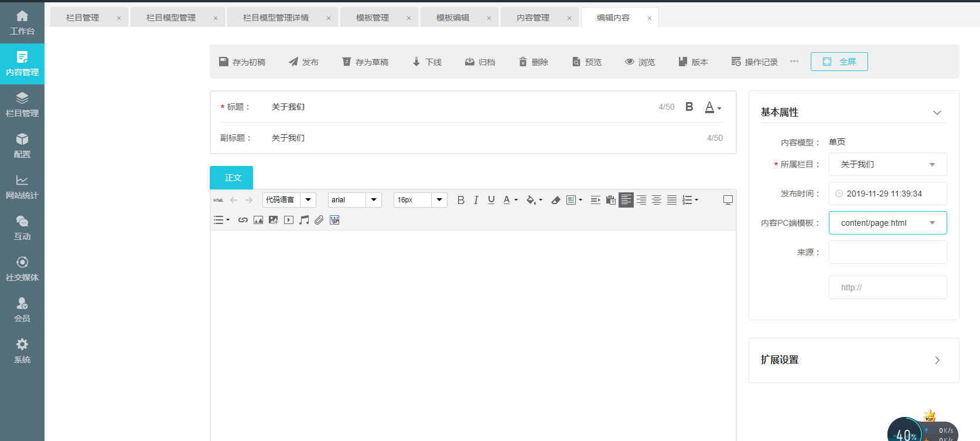The image size is (980, 441).
Task: Select the 正文 body tab
Action: coord(231,178)
